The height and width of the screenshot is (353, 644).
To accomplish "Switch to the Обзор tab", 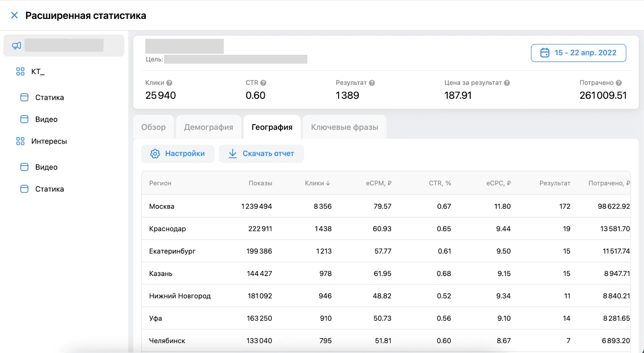I will click(x=153, y=127).
